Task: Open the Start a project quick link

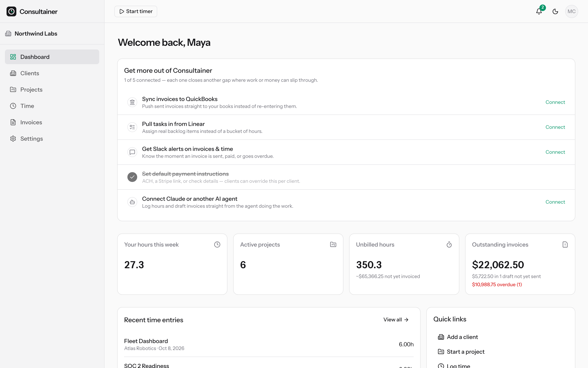Action: click(461, 352)
